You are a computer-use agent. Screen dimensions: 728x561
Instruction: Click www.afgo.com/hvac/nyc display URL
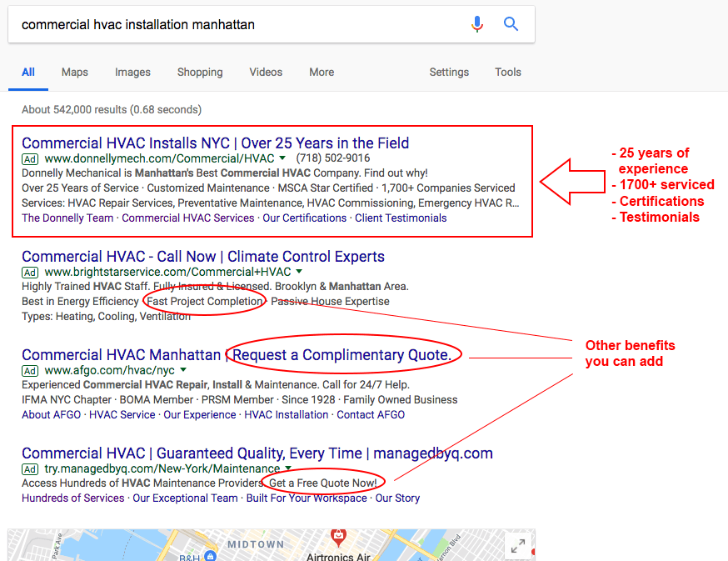(x=110, y=370)
